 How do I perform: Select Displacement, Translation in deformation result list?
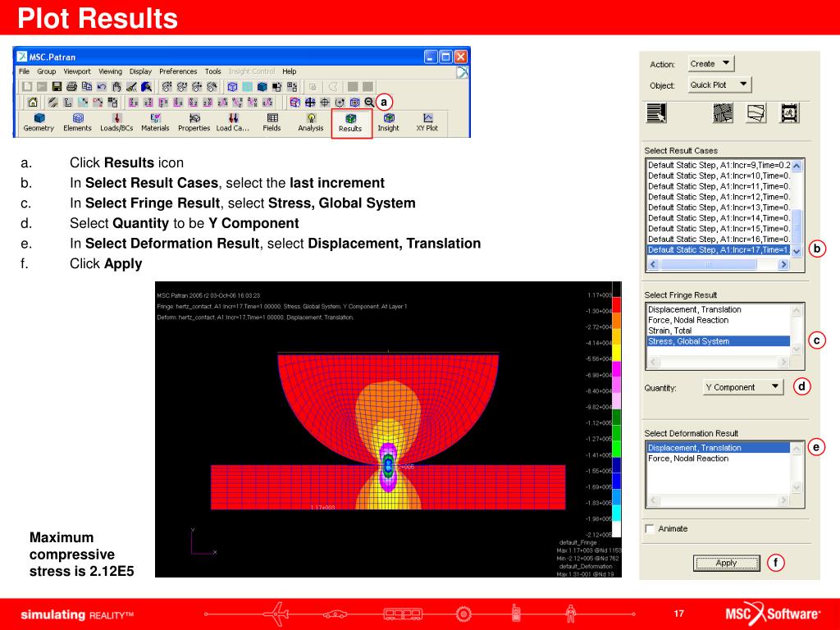[x=719, y=448]
